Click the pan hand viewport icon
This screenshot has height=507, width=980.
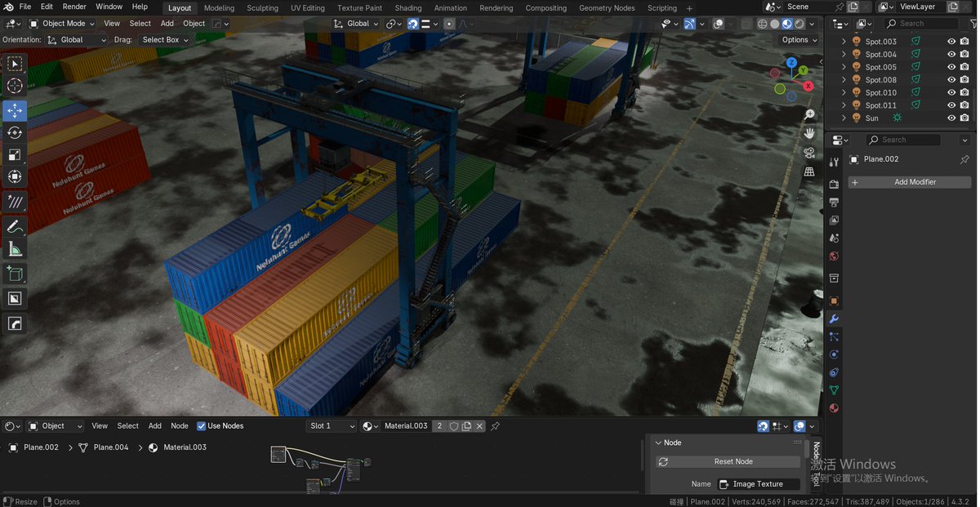click(x=809, y=134)
